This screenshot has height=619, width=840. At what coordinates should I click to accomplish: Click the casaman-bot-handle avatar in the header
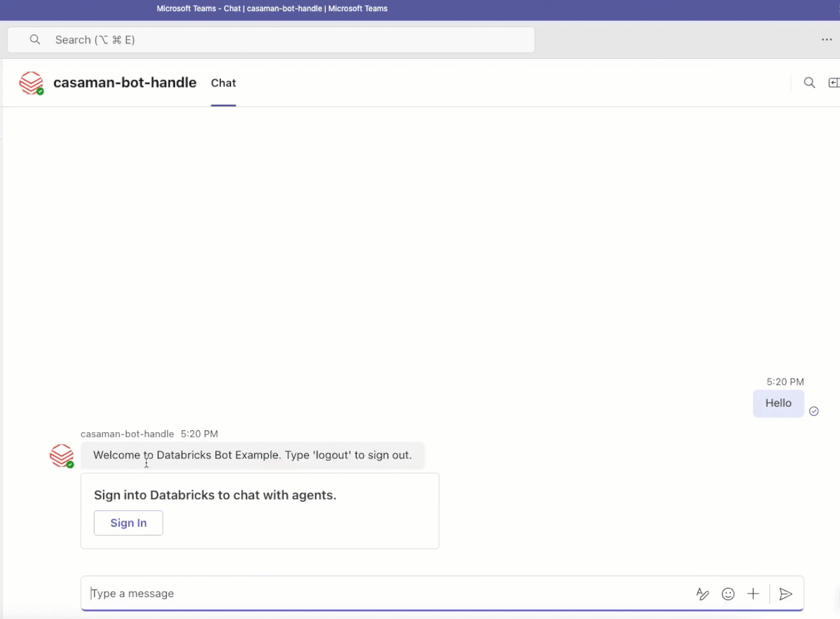click(31, 82)
